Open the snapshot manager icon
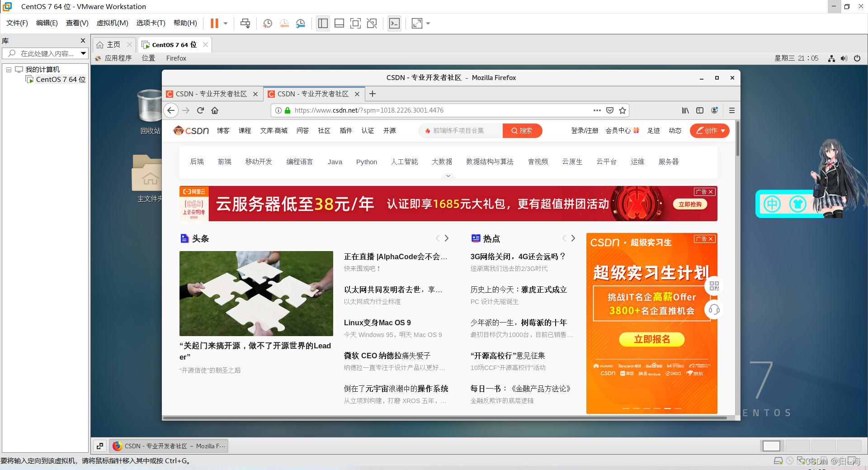 click(301, 23)
